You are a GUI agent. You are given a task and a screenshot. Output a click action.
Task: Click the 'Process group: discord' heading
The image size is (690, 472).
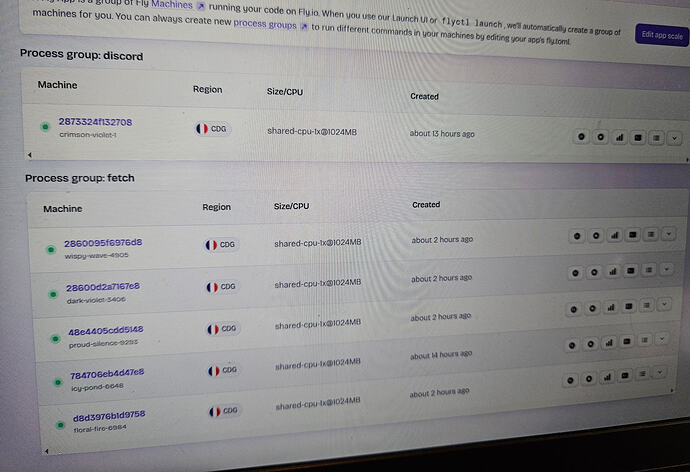[x=81, y=55]
